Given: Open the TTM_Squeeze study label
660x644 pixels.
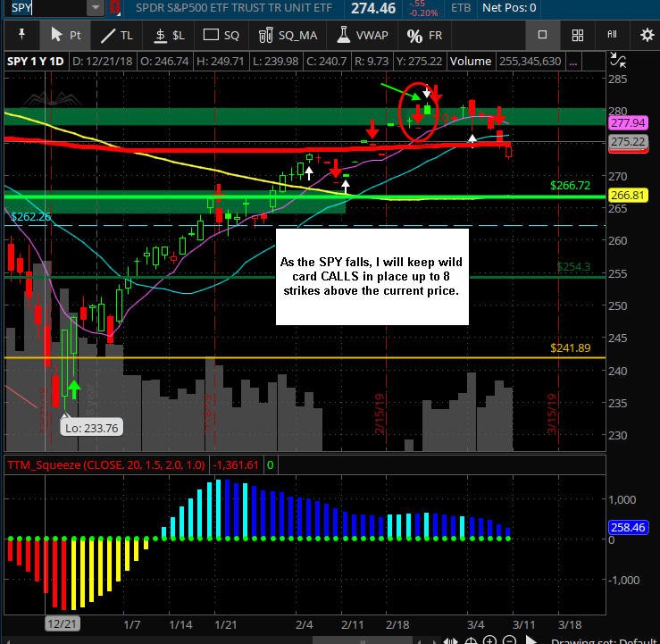Looking at the screenshot, I should click(106, 464).
